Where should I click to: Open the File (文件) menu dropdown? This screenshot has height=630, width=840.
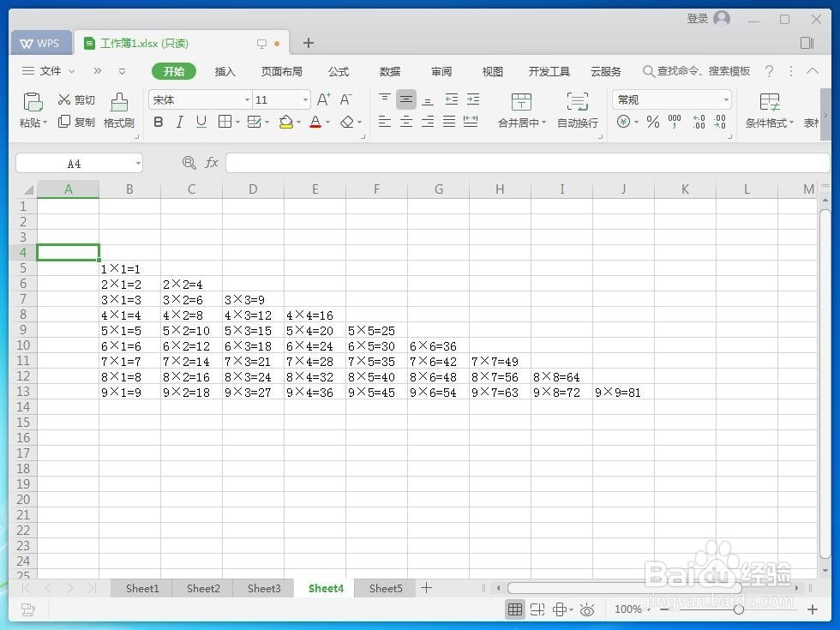click(x=48, y=70)
